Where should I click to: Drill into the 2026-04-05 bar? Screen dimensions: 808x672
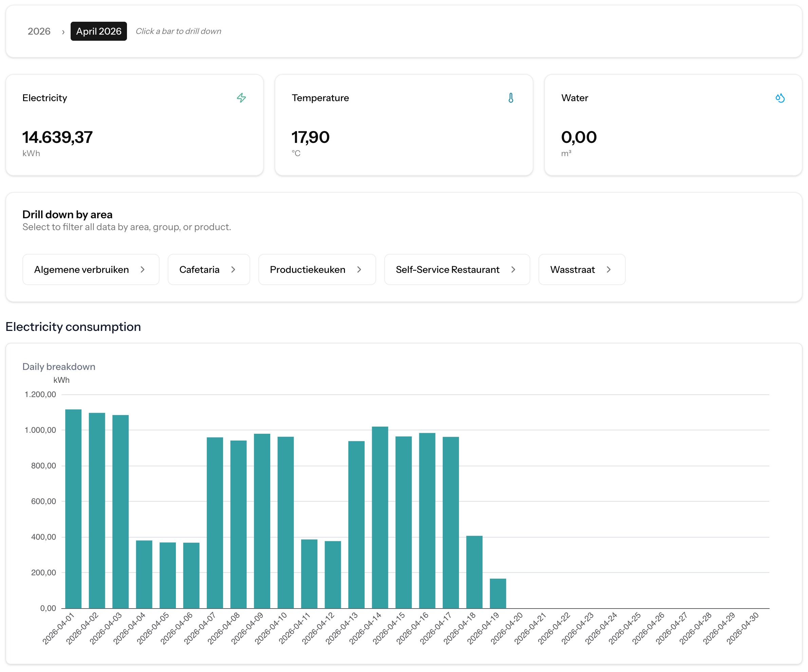pos(168,575)
